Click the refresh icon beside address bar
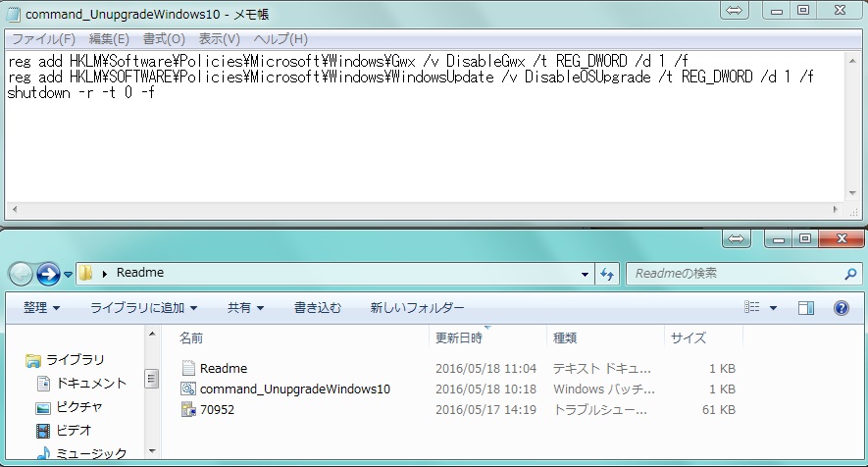Viewport: 868px width, 467px height. tap(606, 273)
